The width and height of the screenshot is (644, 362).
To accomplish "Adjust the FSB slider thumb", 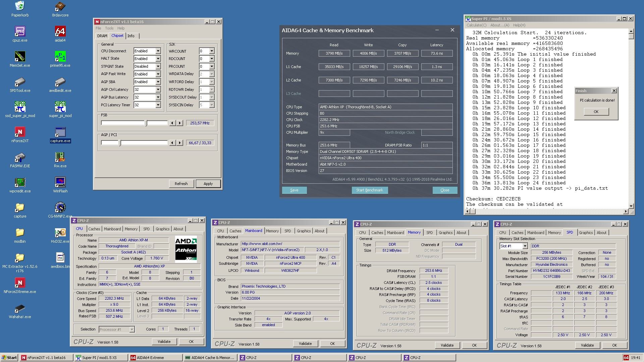I will pyautogui.click(x=146, y=123).
